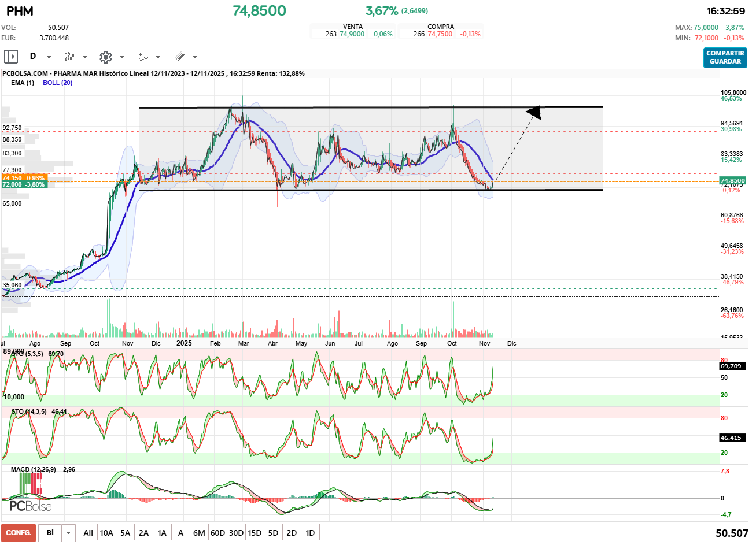Expand the chart type dropdown arrow
This screenshot has width=756, height=545.
pos(85,57)
